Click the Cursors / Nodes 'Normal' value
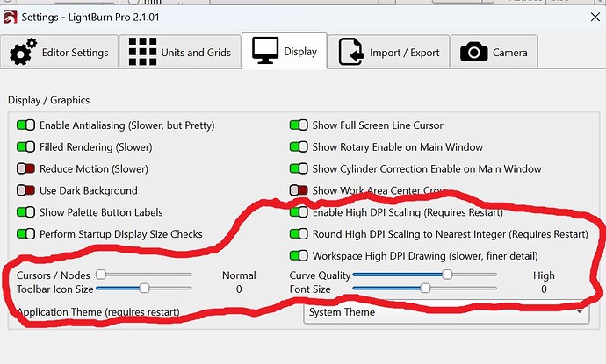Image resolution: width=606 pixels, height=364 pixels. [239, 275]
